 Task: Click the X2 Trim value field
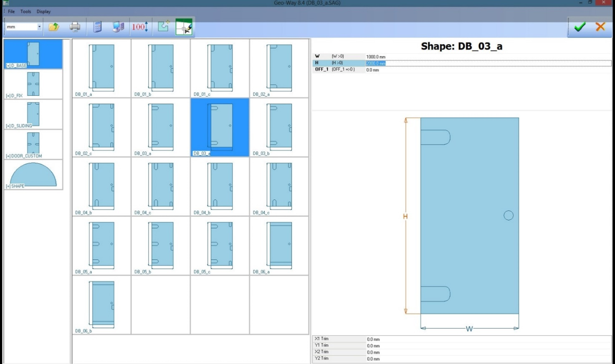coord(488,352)
